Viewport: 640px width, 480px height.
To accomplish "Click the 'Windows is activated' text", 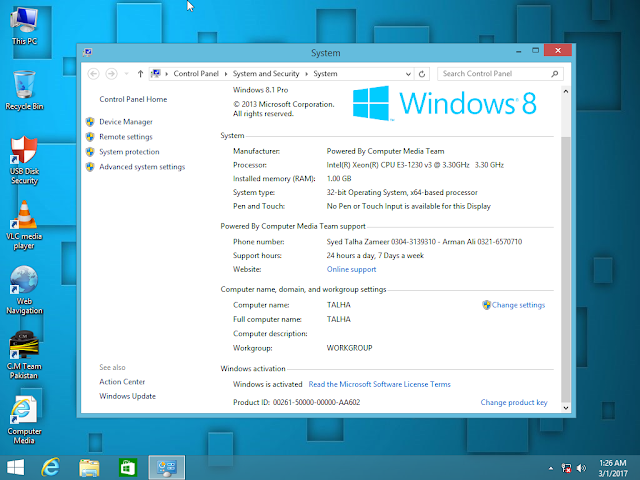I will (x=267, y=384).
